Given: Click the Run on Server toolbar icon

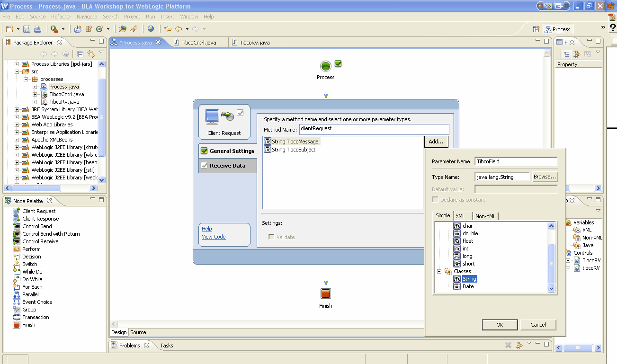Looking at the screenshot, I should (54, 29).
